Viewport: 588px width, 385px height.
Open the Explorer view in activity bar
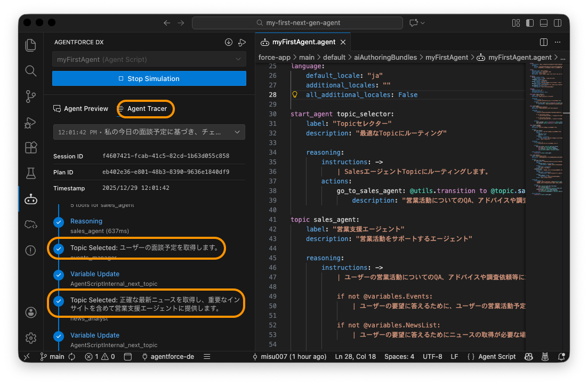31,45
